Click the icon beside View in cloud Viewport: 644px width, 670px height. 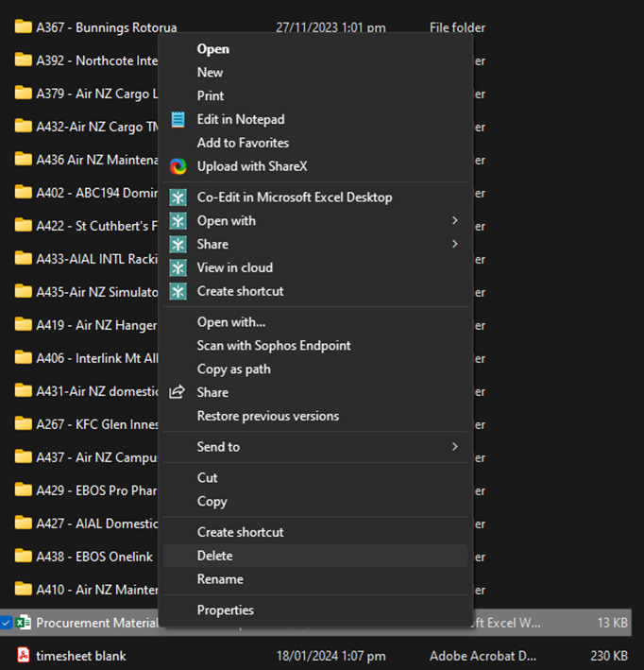178,268
